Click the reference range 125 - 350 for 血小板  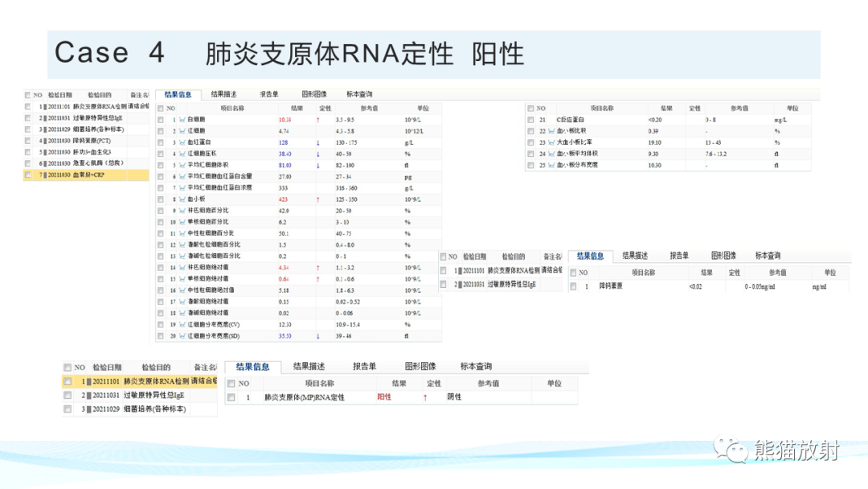point(346,199)
